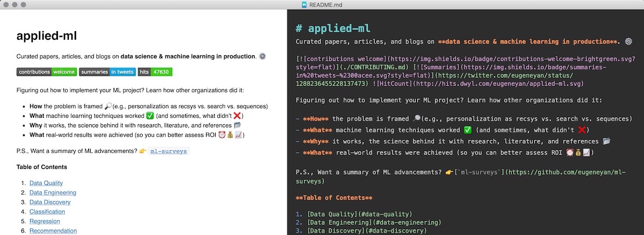Click the hits 47630 counter badge
The height and width of the screenshot is (235, 644).
click(x=155, y=72)
